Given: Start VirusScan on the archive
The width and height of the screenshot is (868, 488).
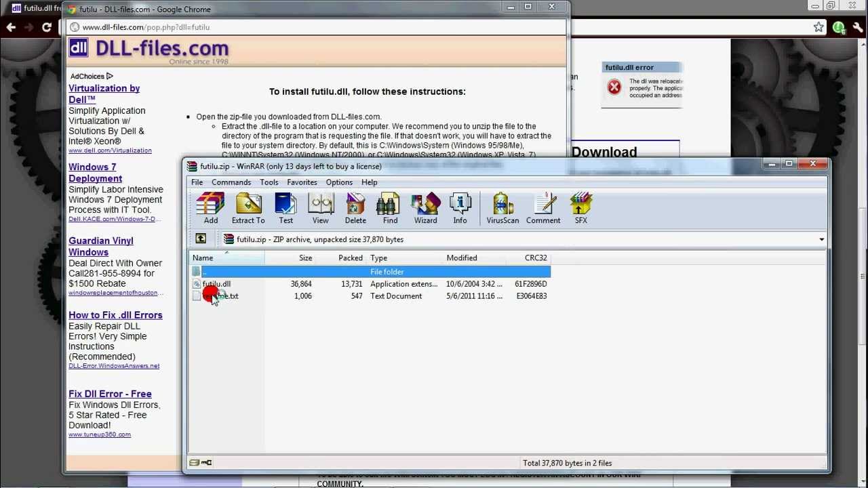Looking at the screenshot, I should [502, 208].
